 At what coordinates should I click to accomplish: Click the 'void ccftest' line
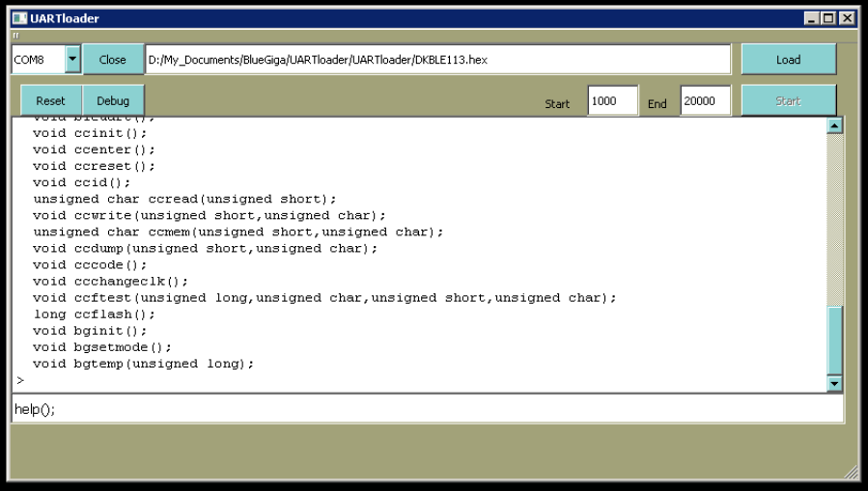click(x=324, y=298)
